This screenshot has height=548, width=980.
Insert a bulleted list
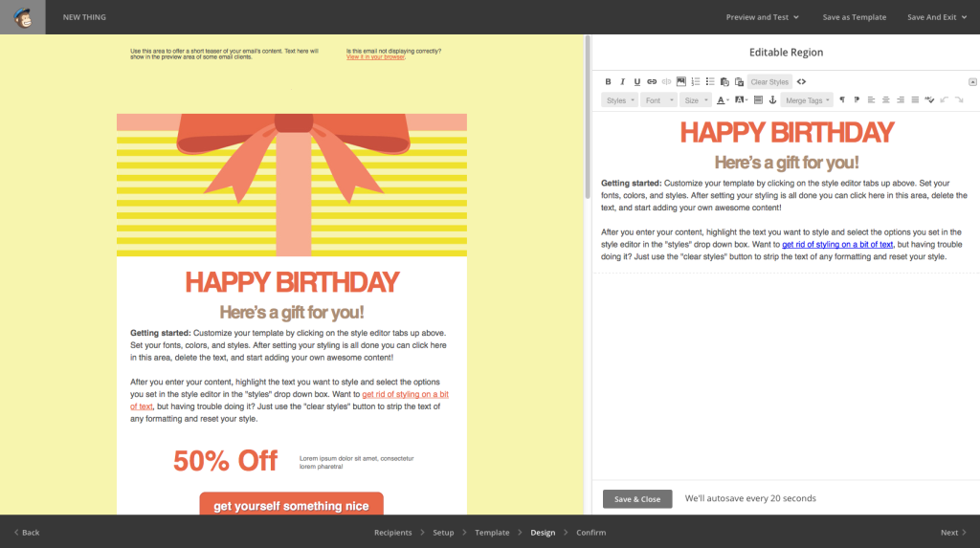coord(710,82)
